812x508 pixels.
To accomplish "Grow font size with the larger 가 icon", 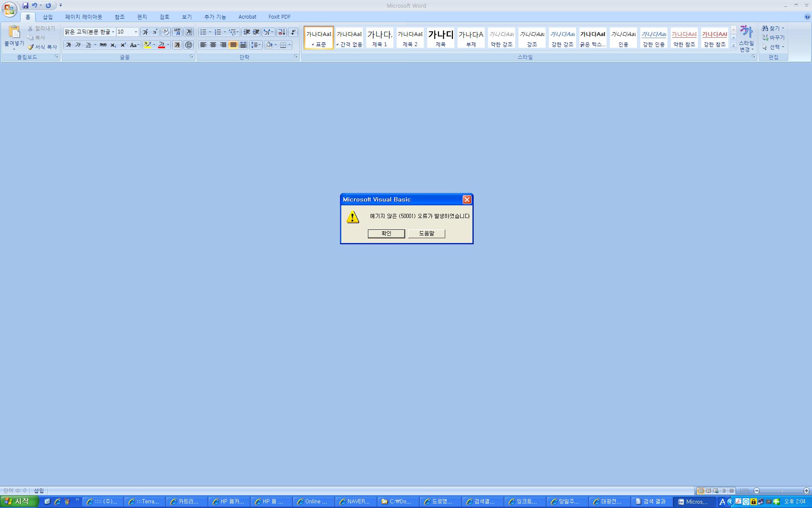I will click(x=145, y=32).
